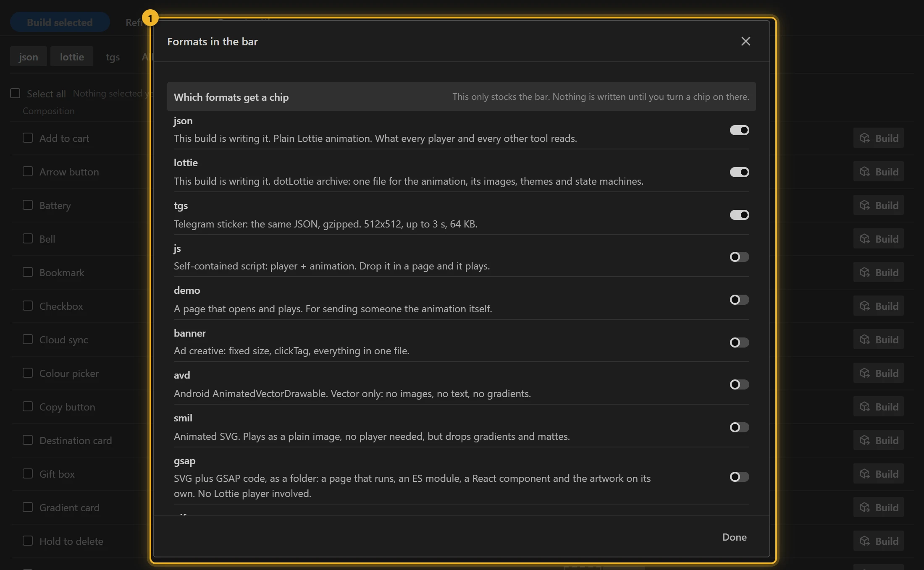This screenshot has height=570, width=924.
Task: Enable the js format toggle
Action: [x=739, y=257]
